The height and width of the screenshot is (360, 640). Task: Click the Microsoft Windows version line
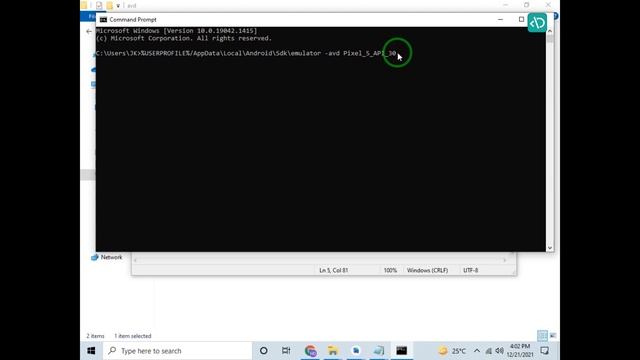(177, 31)
